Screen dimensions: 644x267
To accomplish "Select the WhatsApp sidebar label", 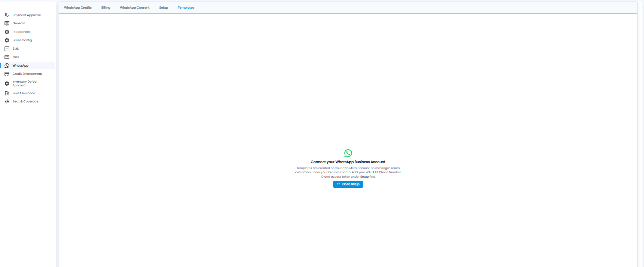I will [x=21, y=65].
